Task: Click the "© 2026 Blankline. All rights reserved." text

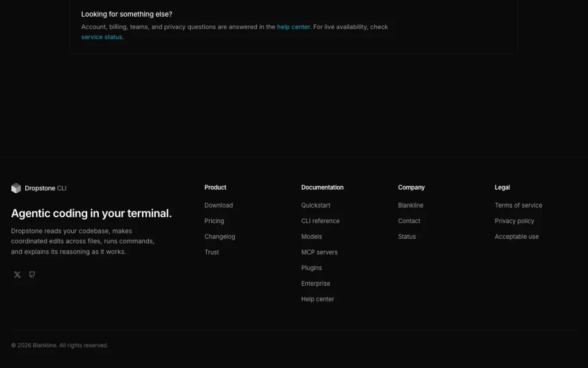Action: pos(60,345)
